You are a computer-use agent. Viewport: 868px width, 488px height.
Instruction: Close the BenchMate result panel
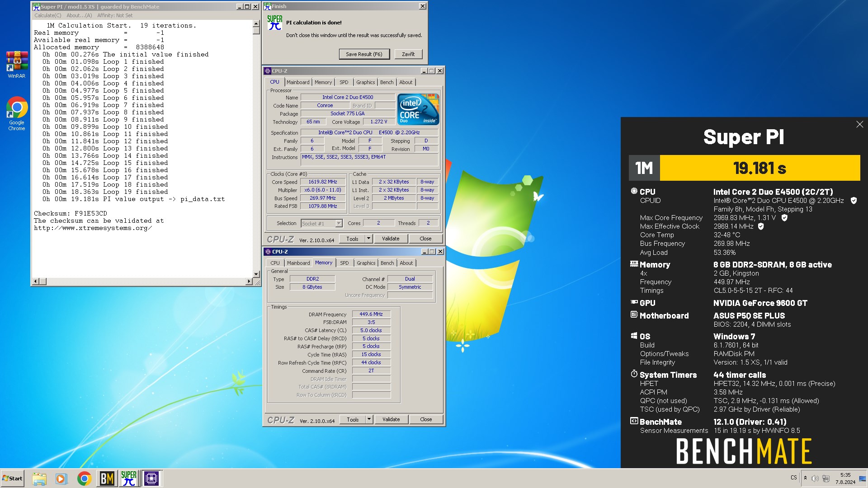859,124
